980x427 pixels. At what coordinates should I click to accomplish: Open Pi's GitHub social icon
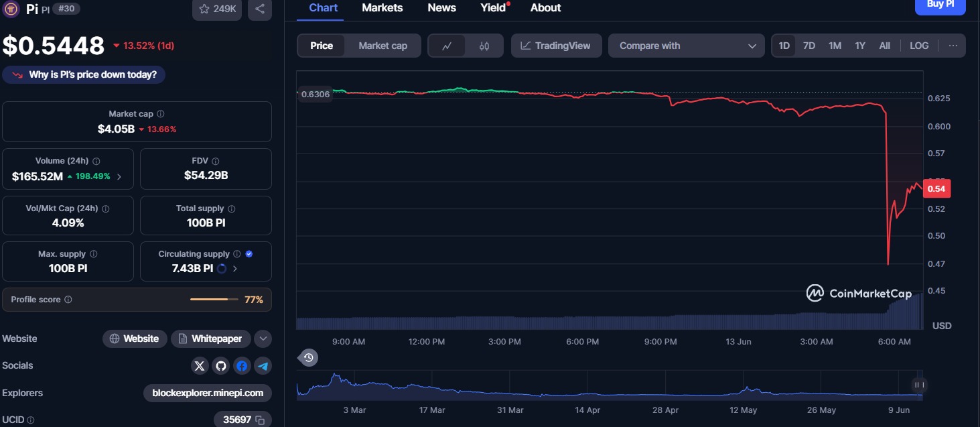point(221,365)
